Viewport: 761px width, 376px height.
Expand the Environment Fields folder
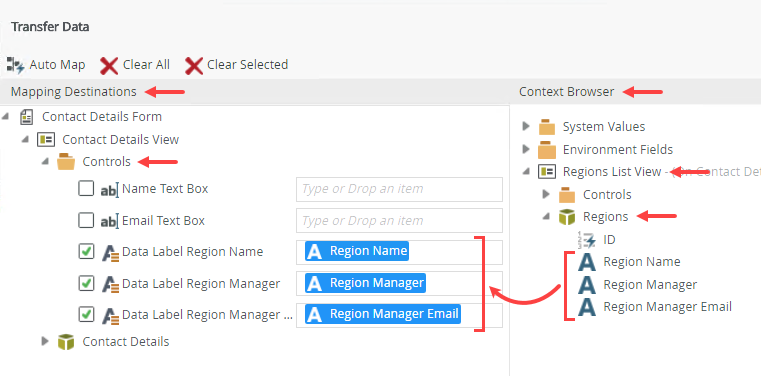click(526, 149)
